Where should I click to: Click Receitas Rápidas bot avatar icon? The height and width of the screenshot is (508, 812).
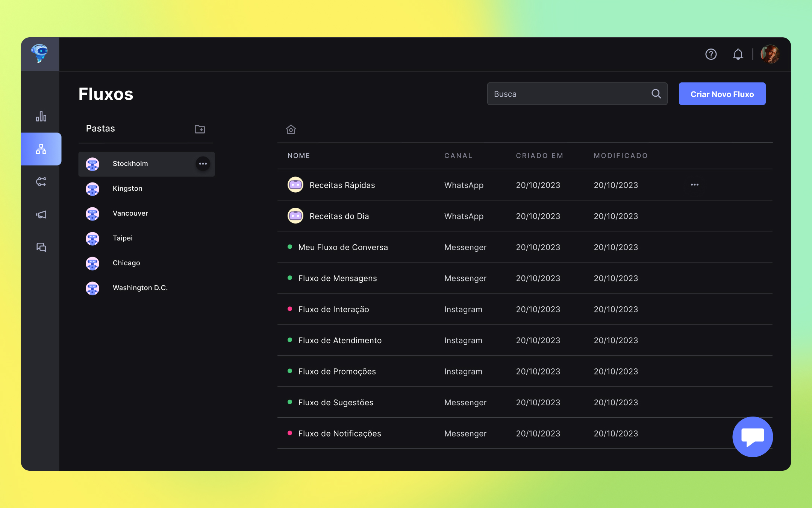point(295,185)
